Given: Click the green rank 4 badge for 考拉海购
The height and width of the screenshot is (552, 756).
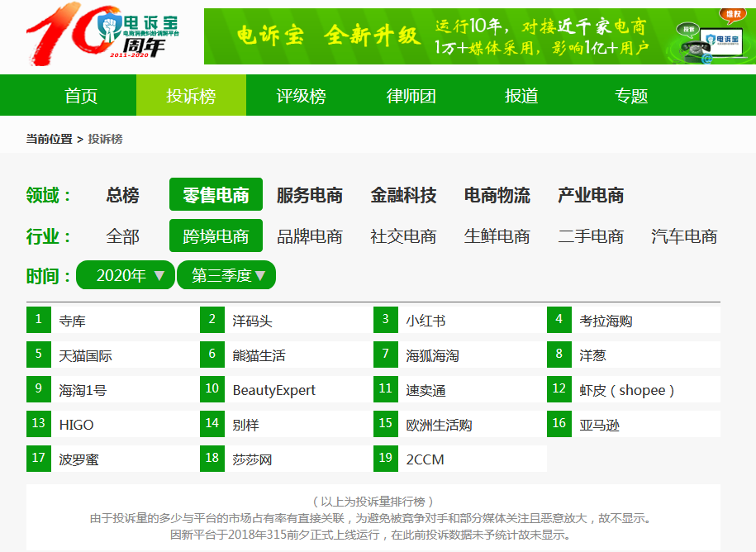Looking at the screenshot, I should 559,320.
